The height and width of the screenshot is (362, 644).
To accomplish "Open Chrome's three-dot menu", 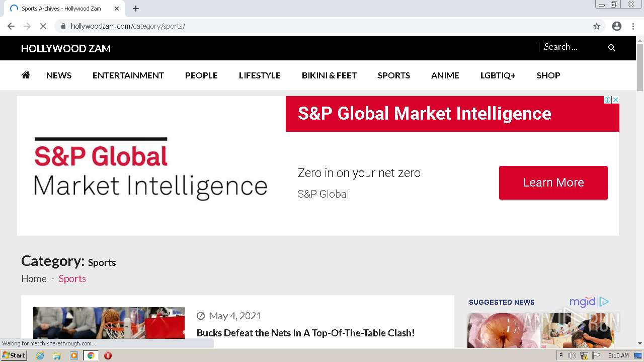I will (633, 26).
